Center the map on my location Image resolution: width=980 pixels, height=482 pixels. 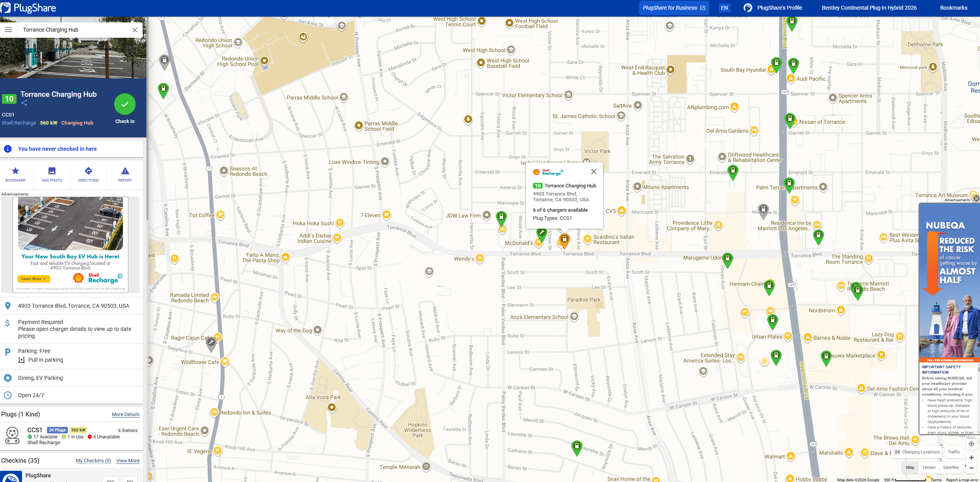[x=971, y=444]
